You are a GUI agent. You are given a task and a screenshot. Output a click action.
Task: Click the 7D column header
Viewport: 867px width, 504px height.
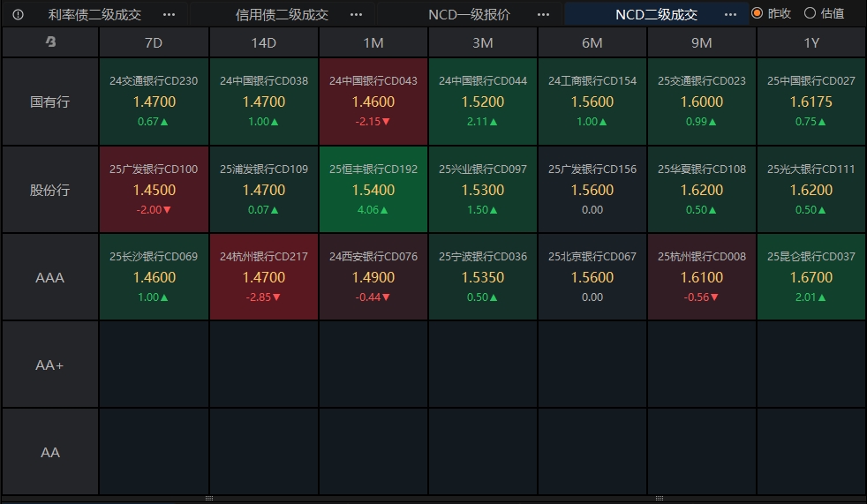click(154, 42)
